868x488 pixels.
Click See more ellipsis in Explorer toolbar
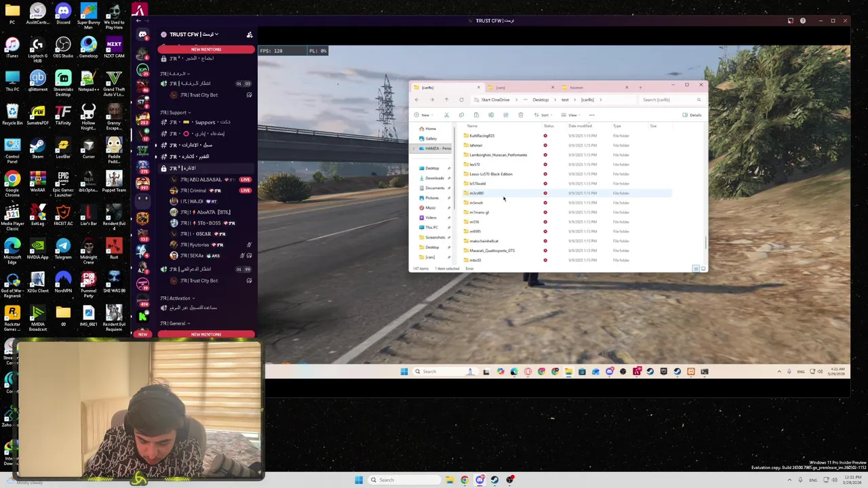click(x=591, y=115)
